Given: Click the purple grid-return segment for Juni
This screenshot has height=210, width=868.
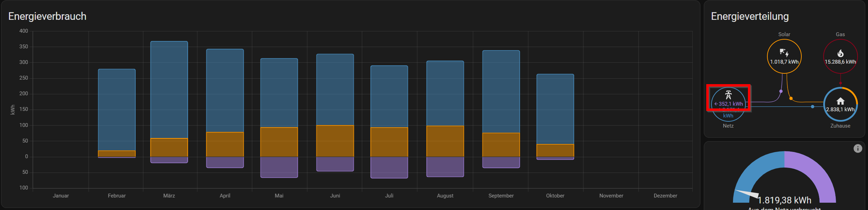Looking at the screenshot, I should 335,164.
